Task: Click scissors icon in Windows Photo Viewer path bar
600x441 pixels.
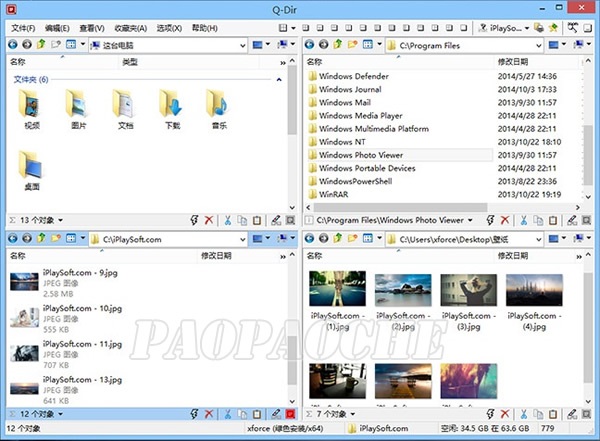Action: click(x=524, y=220)
